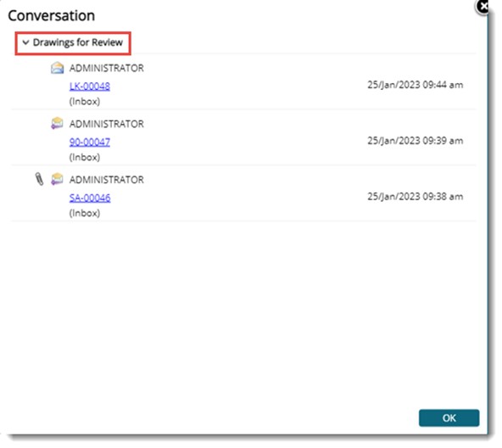Click the (Inbox) label under SA-00046
This screenshot has height=448, width=502.
click(85, 213)
